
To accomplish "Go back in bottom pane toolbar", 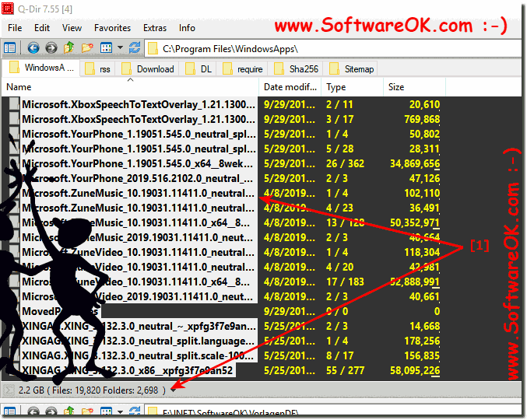I will [33, 412].
